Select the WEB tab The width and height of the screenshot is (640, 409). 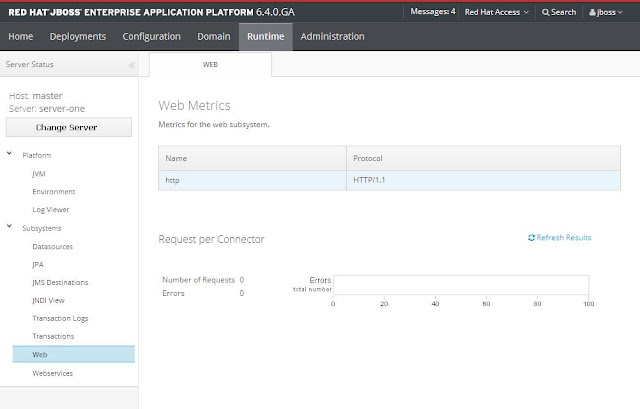click(210, 64)
